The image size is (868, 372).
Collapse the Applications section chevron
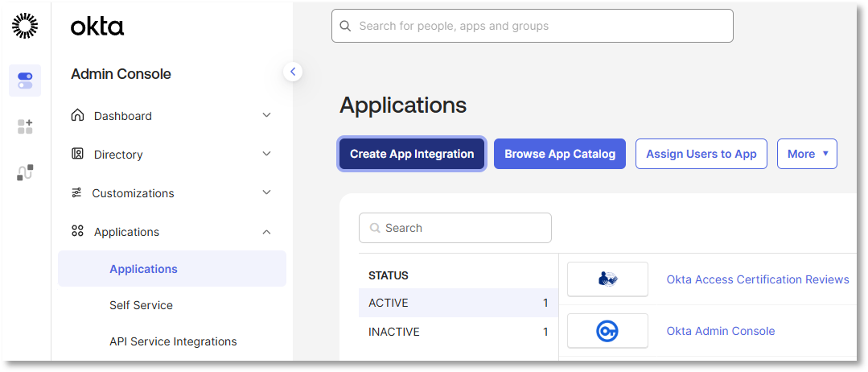click(267, 232)
